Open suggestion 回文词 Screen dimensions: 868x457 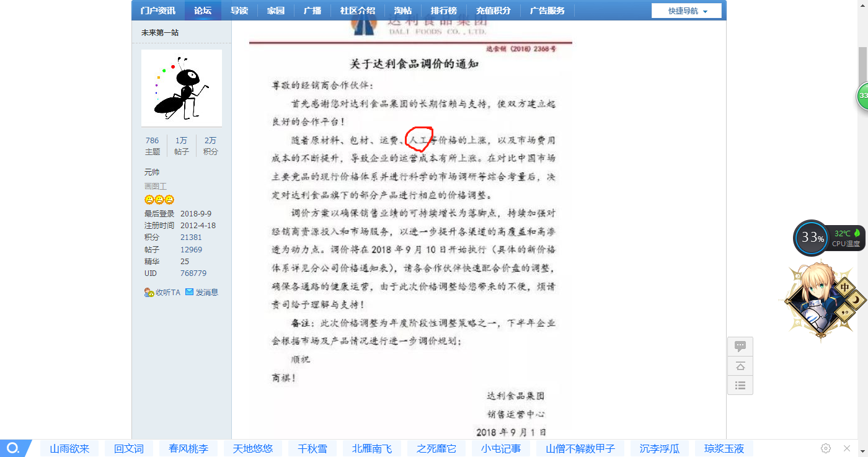129,448
